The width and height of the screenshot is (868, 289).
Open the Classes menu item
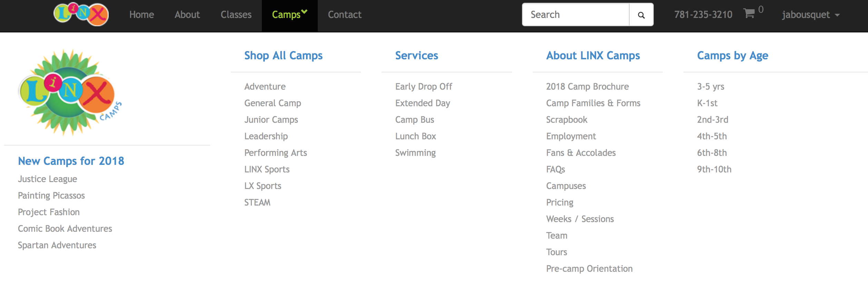pyautogui.click(x=236, y=14)
